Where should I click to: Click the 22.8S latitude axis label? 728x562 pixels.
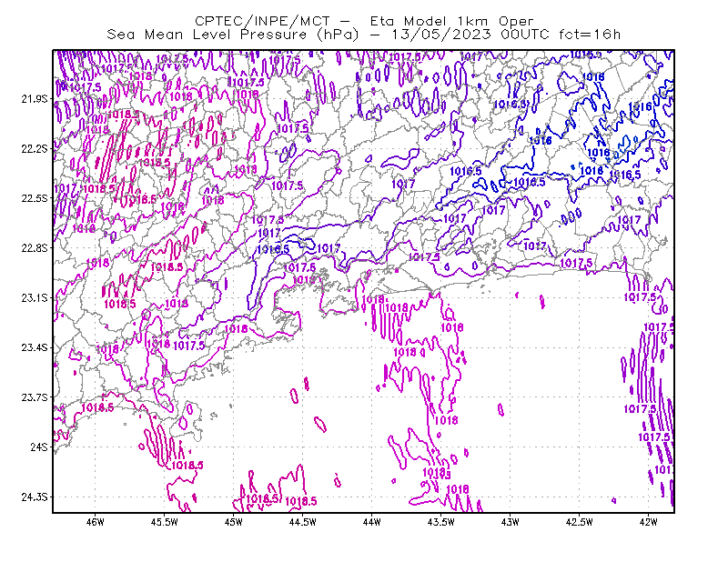point(35,248)
